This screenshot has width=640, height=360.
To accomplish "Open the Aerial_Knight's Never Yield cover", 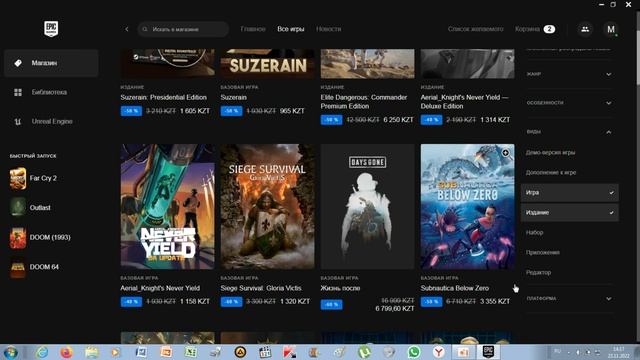I will tap(167, 207).
